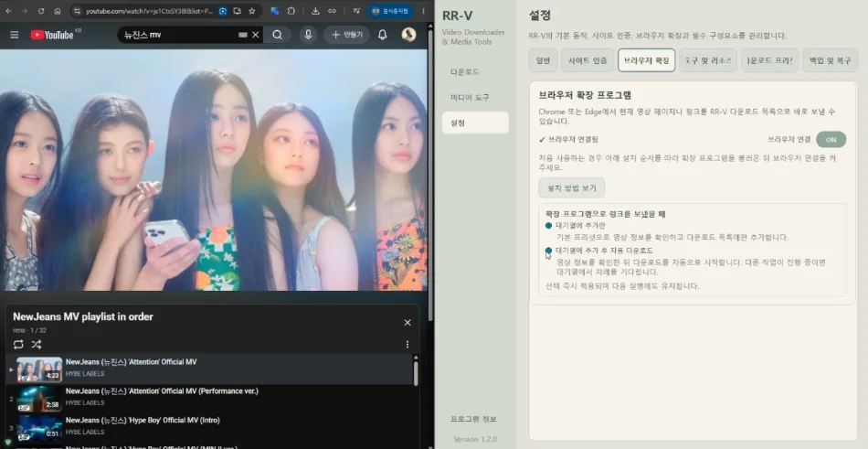Viewport: 868px width, 449px height.
Task: Click the 설치 방법 보기 button
Action: click(571, 187)
